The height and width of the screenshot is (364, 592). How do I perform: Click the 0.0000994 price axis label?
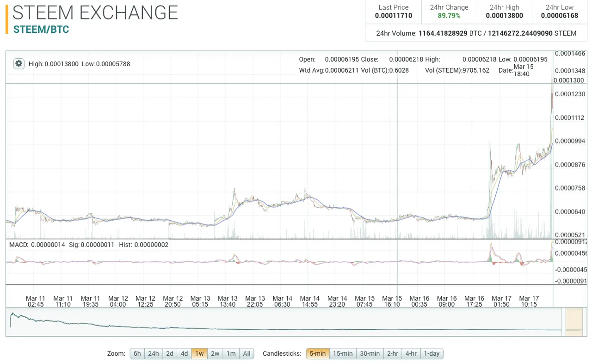point(570,141)
